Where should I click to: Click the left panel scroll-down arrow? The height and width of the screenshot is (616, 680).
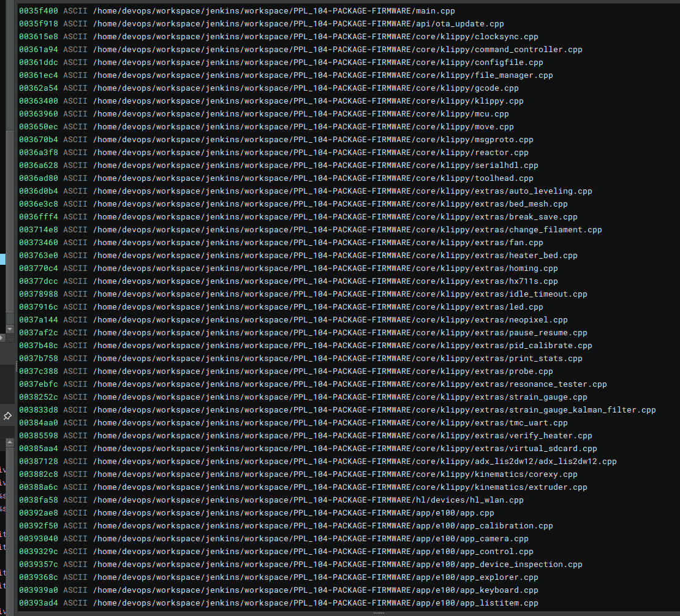click(x=9, y=329)
